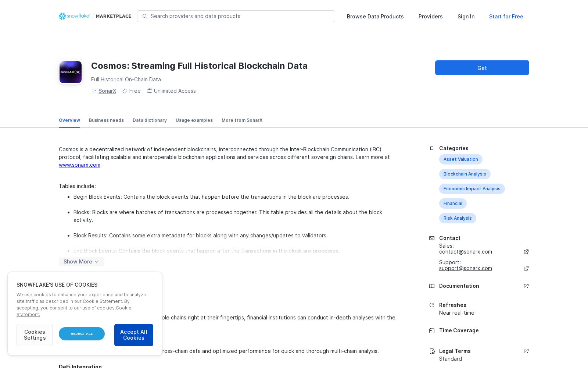The width and height of the screenshot is (588, 368).
Task: Click Accept All Cookies button
Action: pos(134,335)
